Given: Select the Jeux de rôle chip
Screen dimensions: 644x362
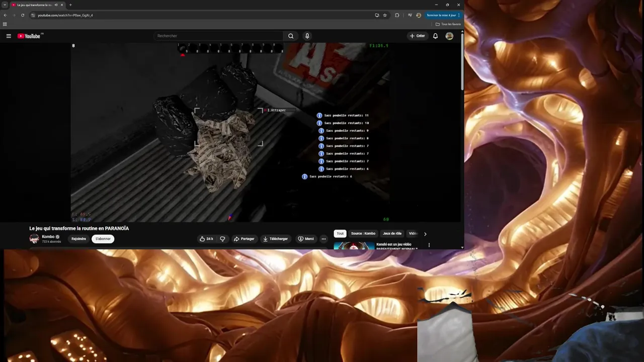Looking at the screenshot, I should point(392,233).
